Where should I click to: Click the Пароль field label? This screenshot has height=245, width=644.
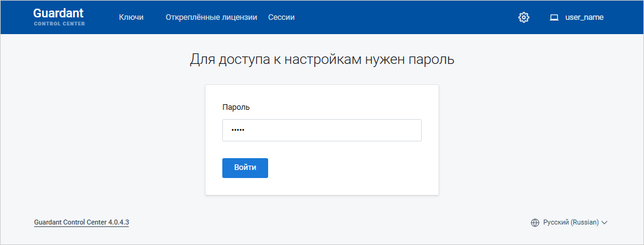coord(236,107)
